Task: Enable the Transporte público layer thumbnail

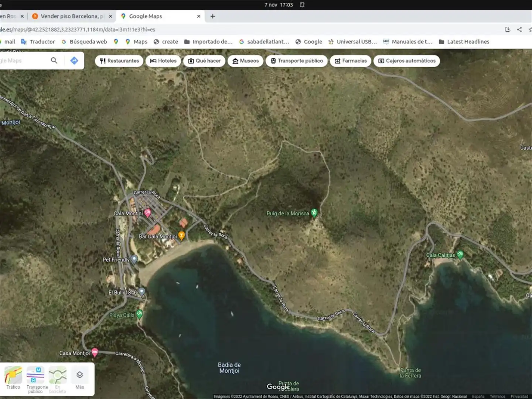Action: pyautogui.click(x=35, y=380)
